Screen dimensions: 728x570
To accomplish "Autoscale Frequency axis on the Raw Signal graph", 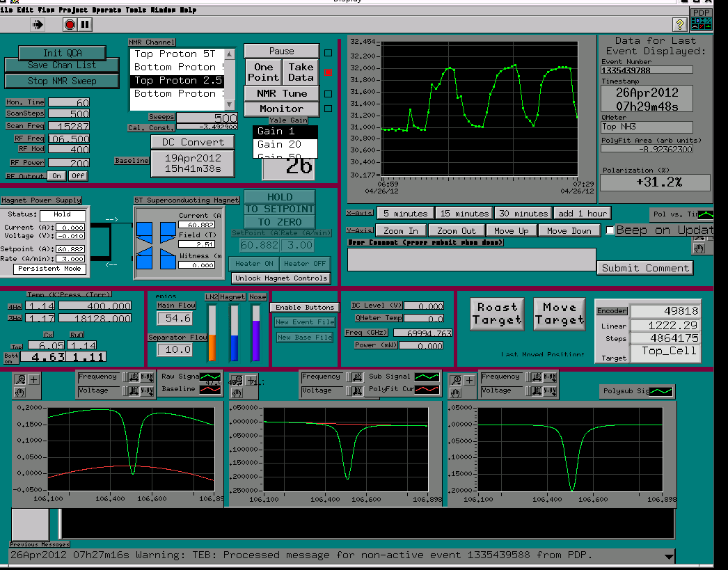I will pos(134,377).
